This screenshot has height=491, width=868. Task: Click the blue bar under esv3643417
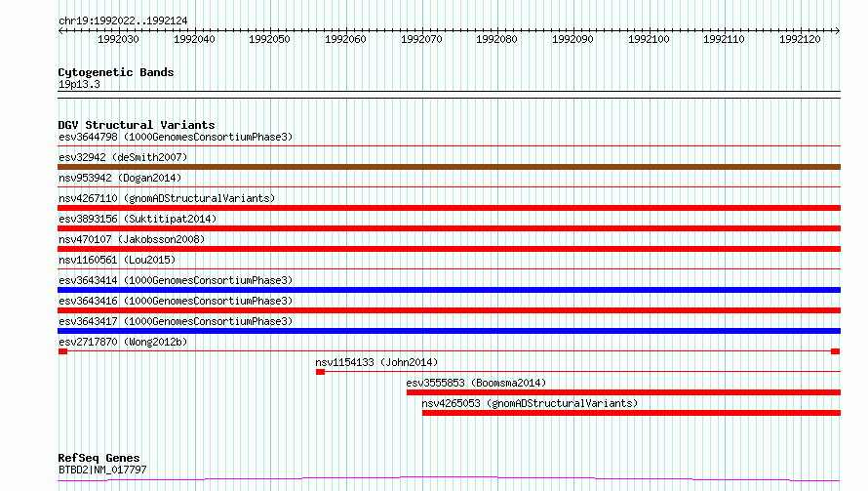coord(449,331)
